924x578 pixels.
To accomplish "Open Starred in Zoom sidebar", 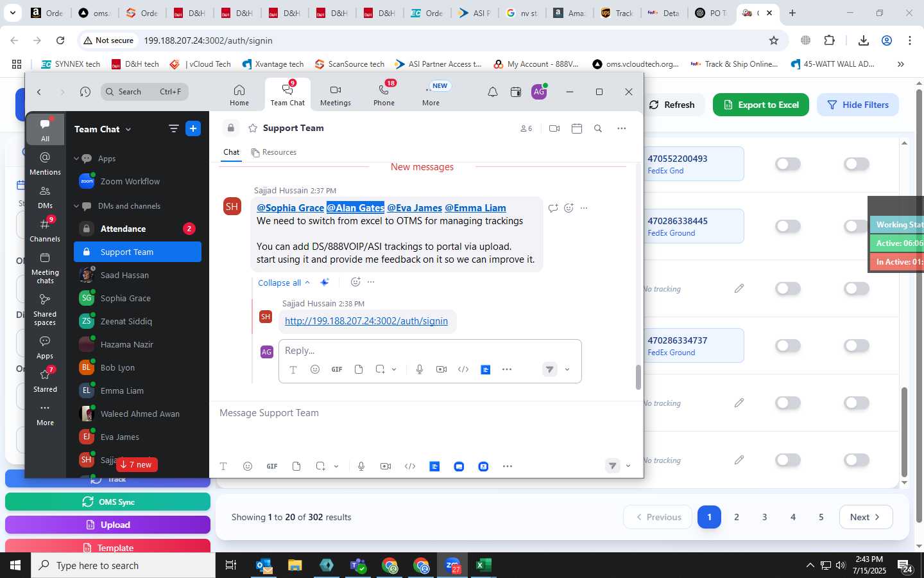I will point(45,381).
